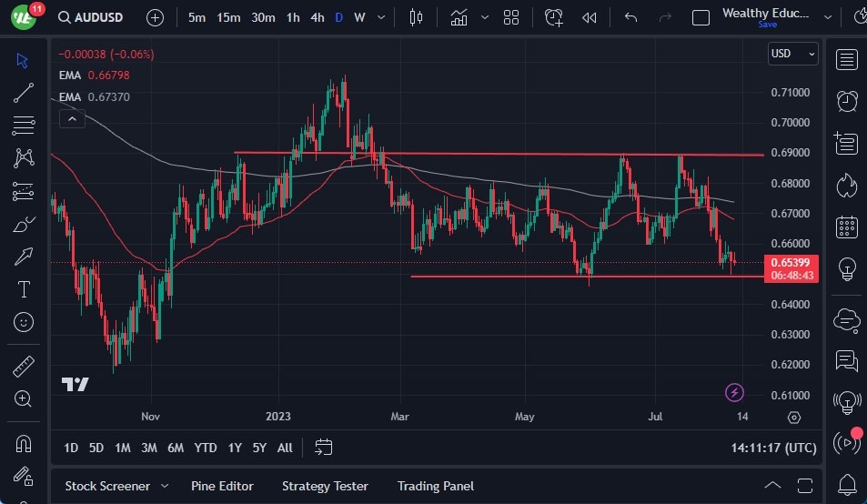Click the replay rewind button
867x504 pixels.
(x=590, y=17)
